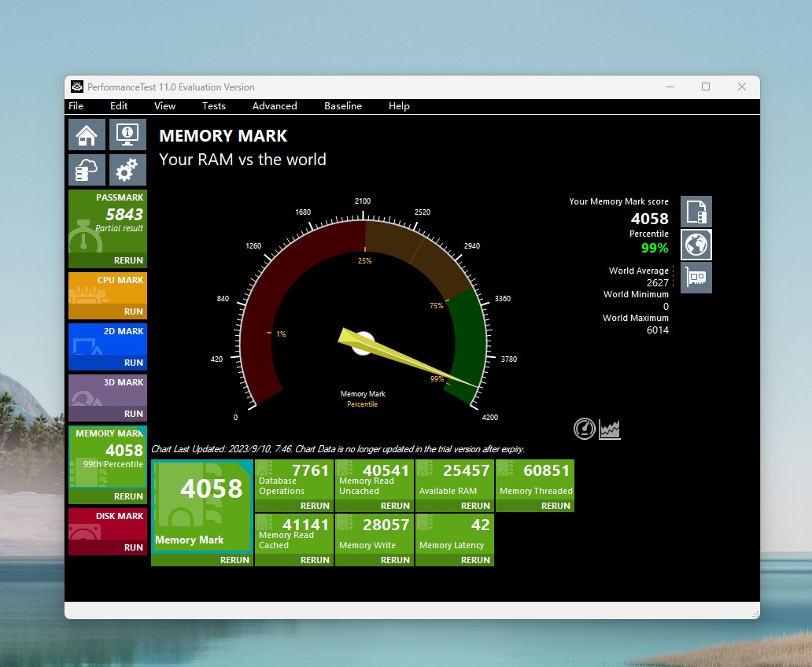Rerun the Memory Threaded test
This screenshot has height=667, width=812.
point(535,506)
